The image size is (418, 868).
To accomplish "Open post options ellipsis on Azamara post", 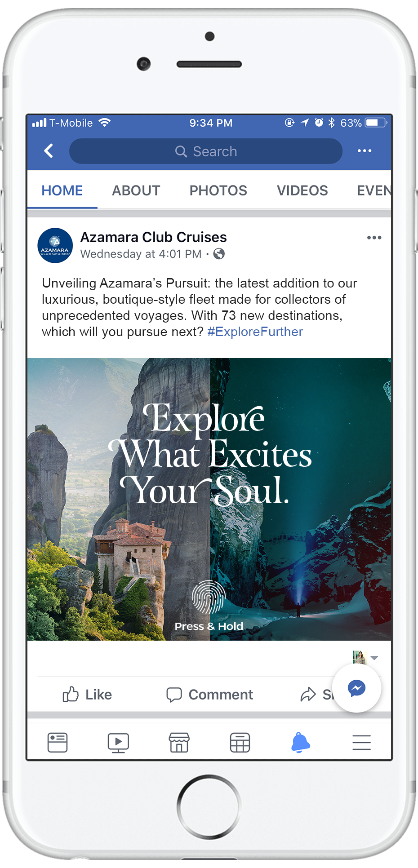I will coord(374,238).
